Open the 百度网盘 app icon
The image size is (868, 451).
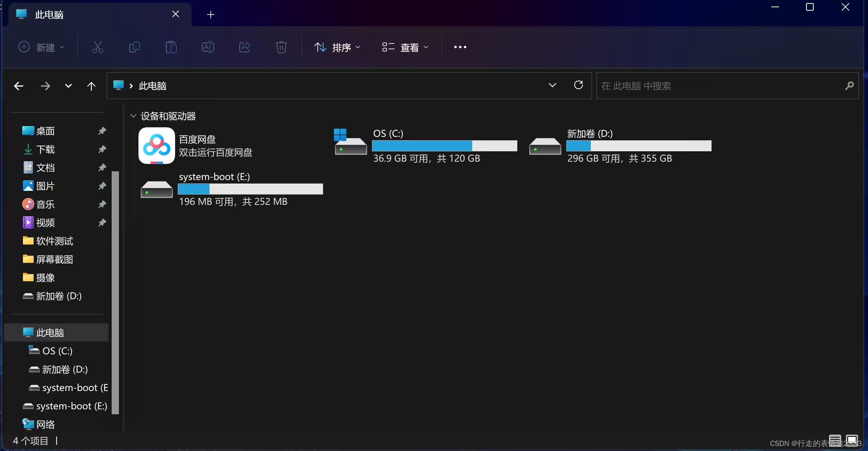(x=157, y=146)
